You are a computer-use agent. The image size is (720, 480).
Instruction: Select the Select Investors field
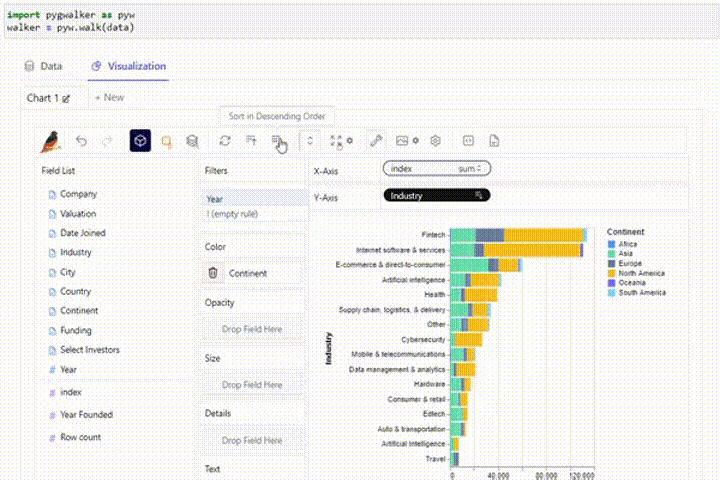90,350
